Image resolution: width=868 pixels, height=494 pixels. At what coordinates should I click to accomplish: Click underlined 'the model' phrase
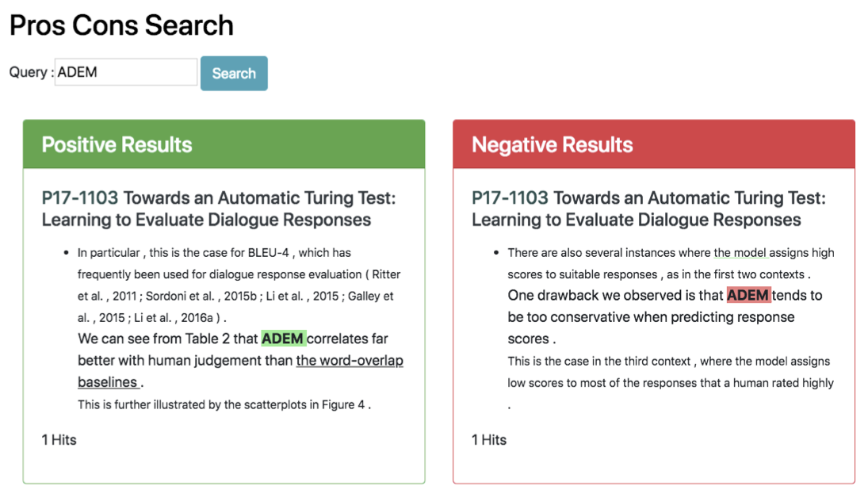click(x=740, y=252)
